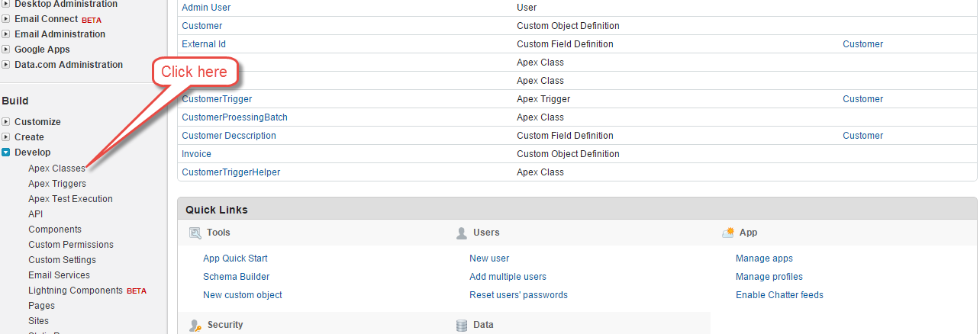Open Apex Classes under Develop
Image resolution: width=980 pixels, height=334 pixels.
pyautogui.click(x=56, y=169)
